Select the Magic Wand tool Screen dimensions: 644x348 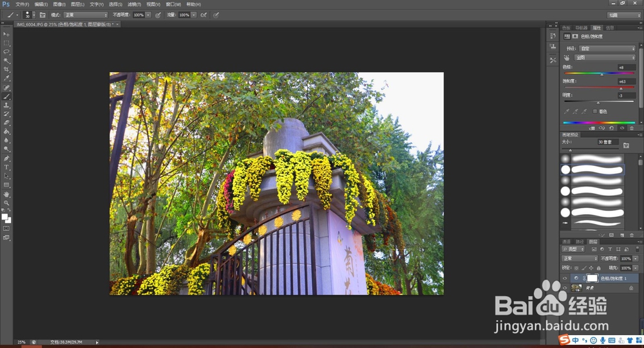point(6,60)
